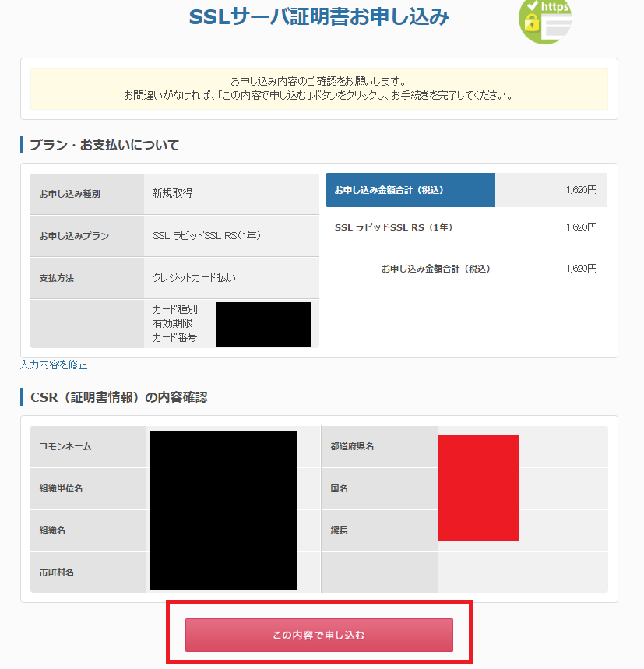
Task: Click the https lock certificate icon
Action: tap(545, 20)
